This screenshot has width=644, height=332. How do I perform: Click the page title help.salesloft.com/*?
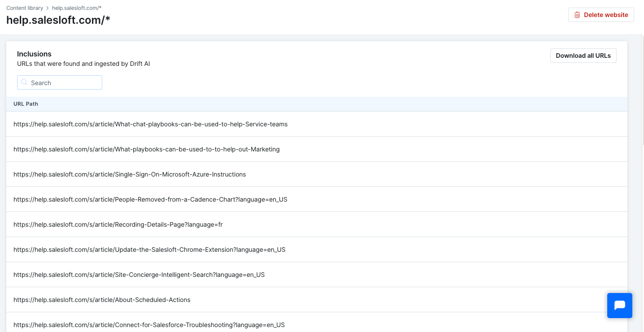pyautogui.click(x=58, y=20)
